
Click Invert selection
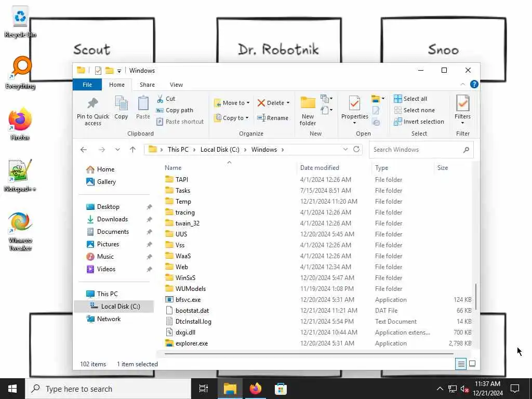(x=419, y=122)
